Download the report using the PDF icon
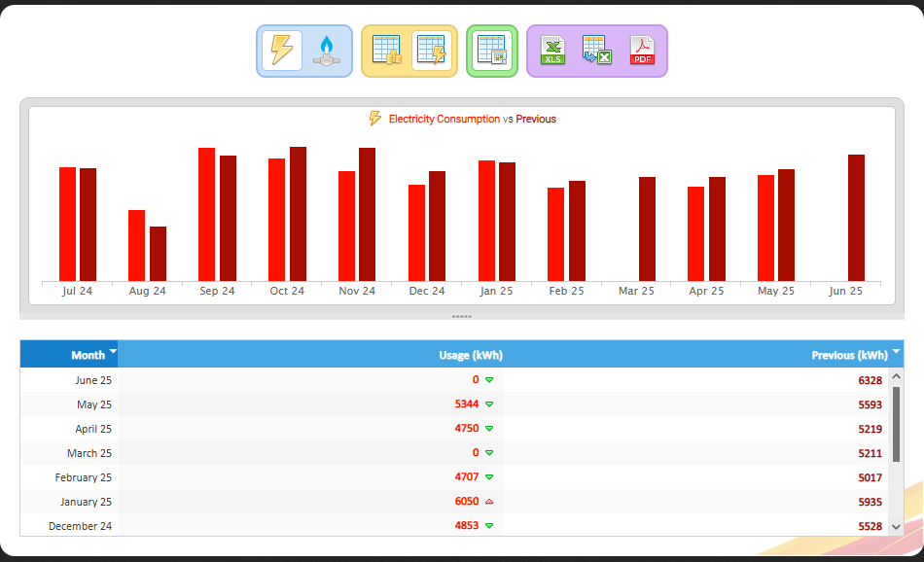The image size is (924, 562). tap(642, 50)
